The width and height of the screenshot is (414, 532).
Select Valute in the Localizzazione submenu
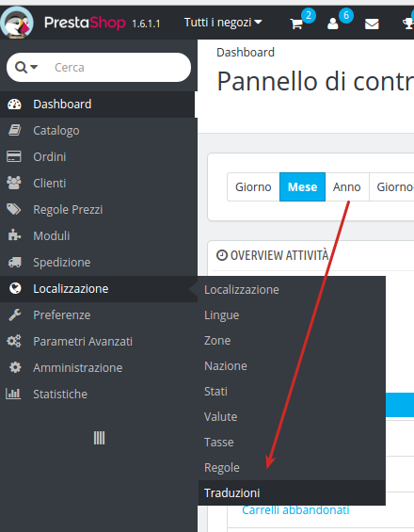point(292,416)
